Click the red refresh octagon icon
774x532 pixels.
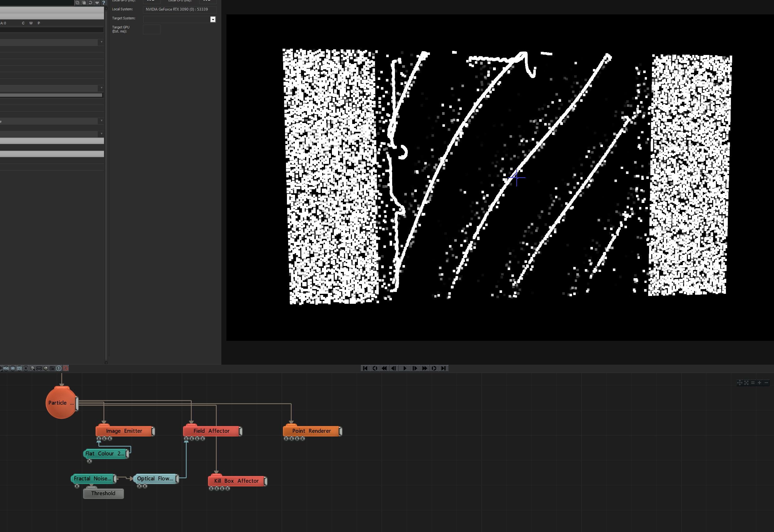point(66,368)
